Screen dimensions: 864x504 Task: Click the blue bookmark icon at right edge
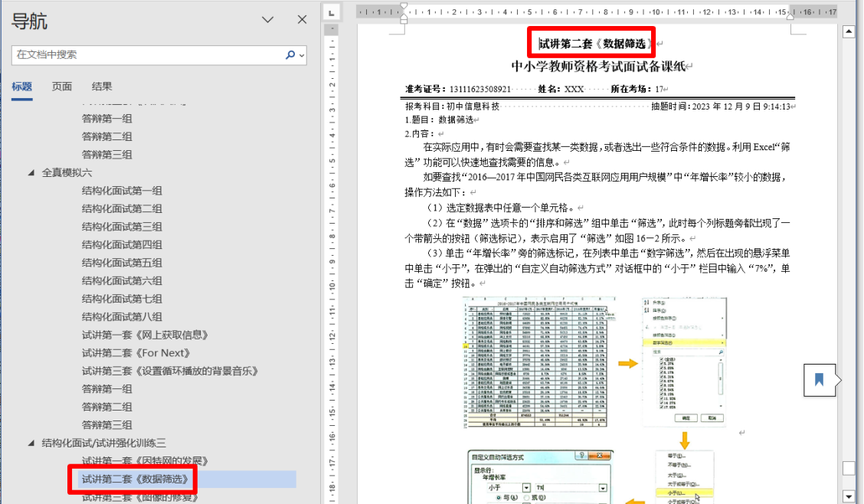819,379
